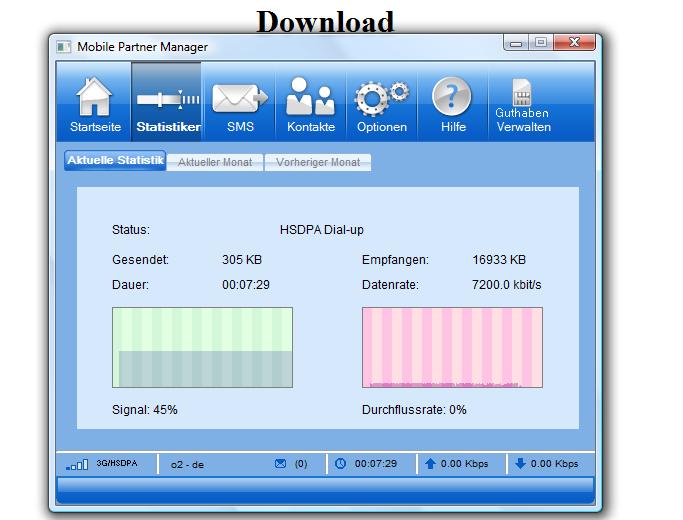Open the Startseite home icon

95,97
